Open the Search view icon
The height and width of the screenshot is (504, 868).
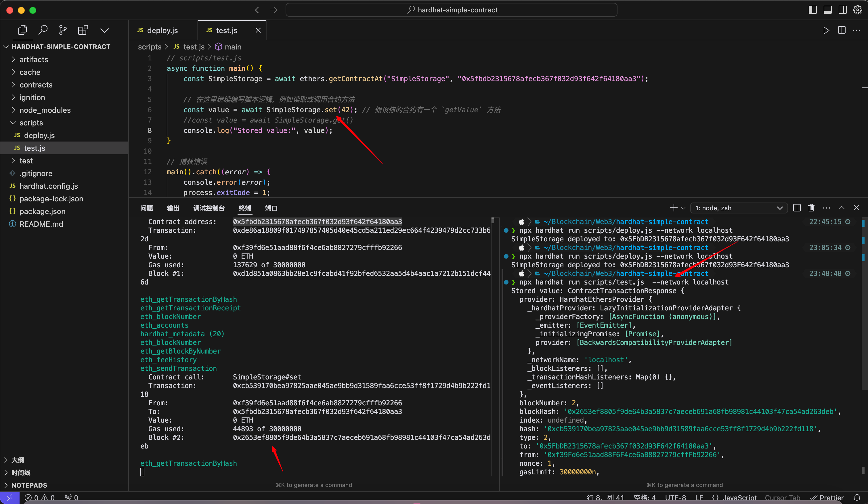coord(43,30)
